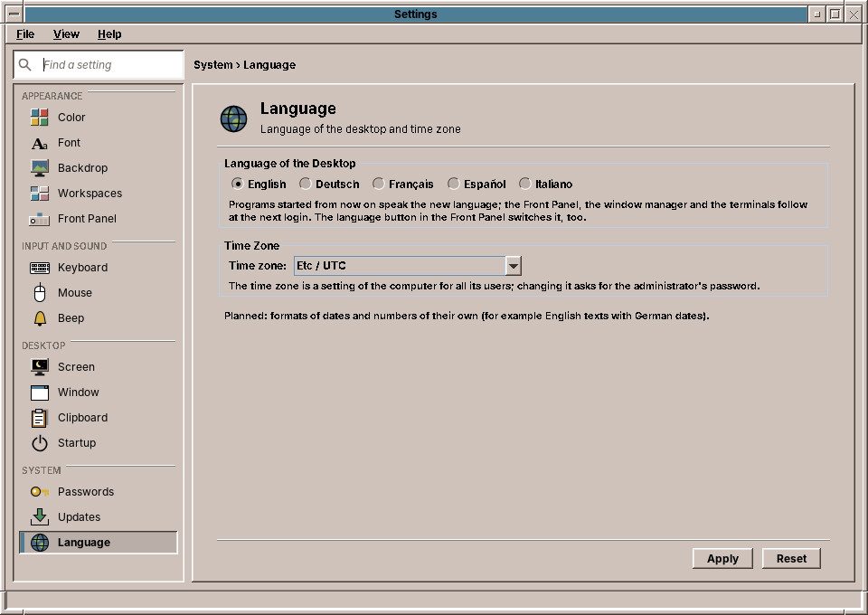Click the Updates label in the sidebar

point(80,517)
